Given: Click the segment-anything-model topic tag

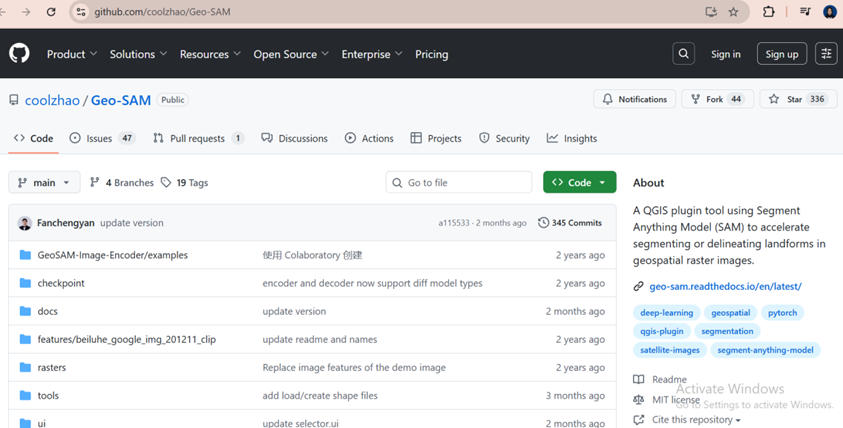Looking at the screenshot, I should 765,350.
